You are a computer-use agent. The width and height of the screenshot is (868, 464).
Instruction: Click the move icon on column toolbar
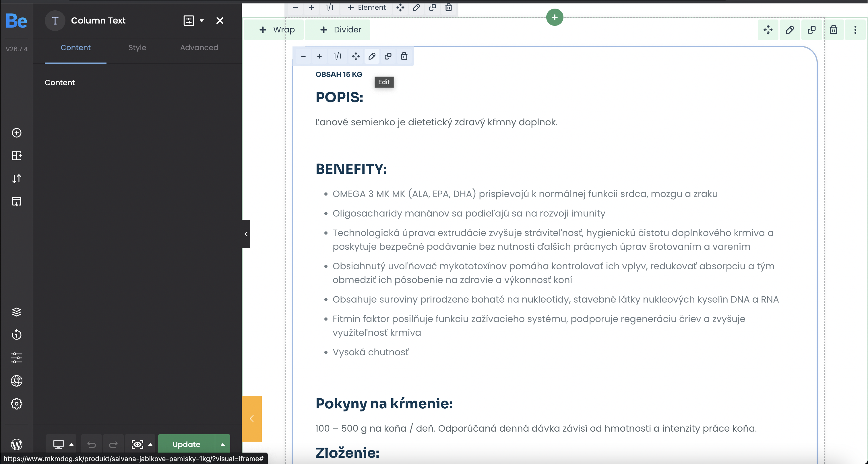(355, 56)
